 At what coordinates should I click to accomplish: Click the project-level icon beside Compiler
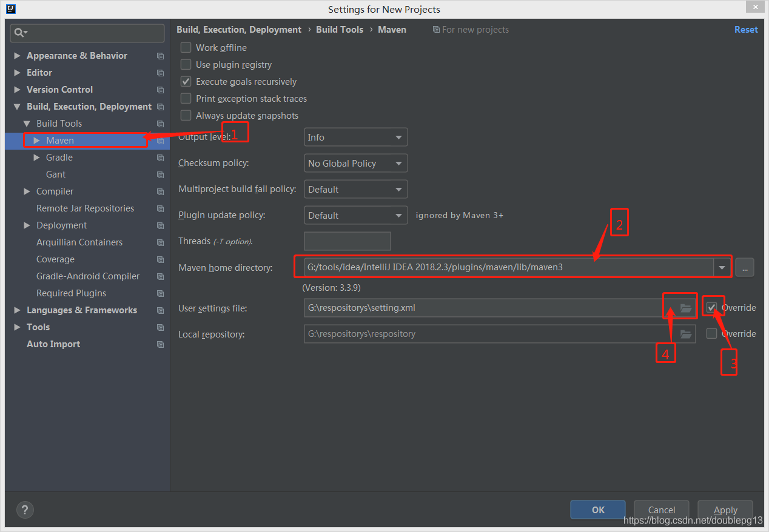(x=160, y=191)
